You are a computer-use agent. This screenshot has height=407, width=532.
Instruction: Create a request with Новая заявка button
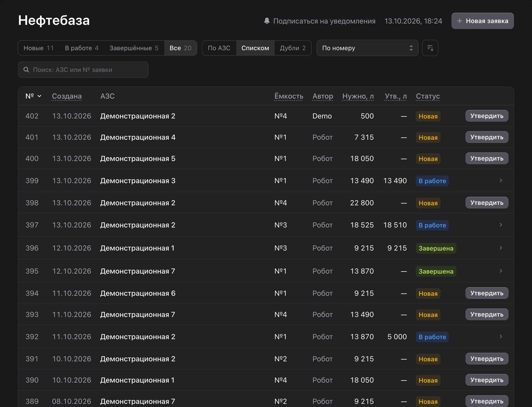click(x=482, y=21)
